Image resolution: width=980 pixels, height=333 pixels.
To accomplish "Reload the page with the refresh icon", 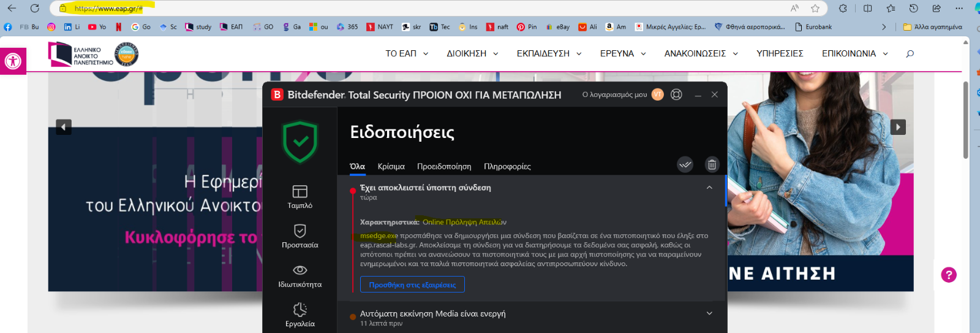I will 35,8.
